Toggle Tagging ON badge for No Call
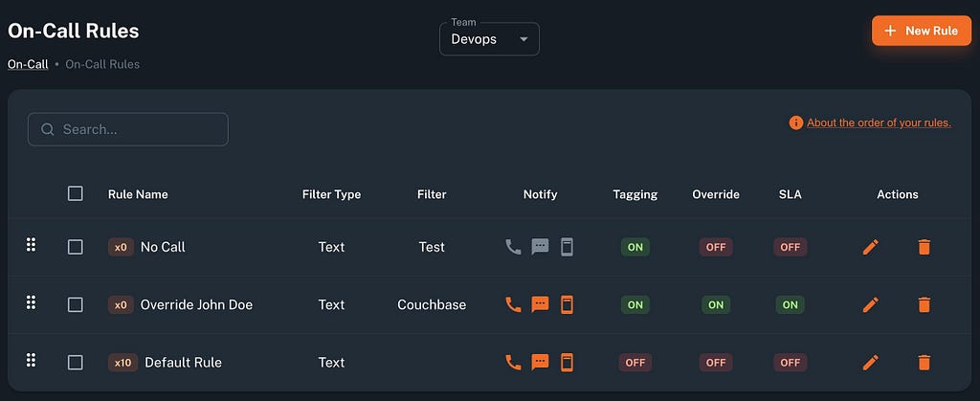 tap(635, 247)
